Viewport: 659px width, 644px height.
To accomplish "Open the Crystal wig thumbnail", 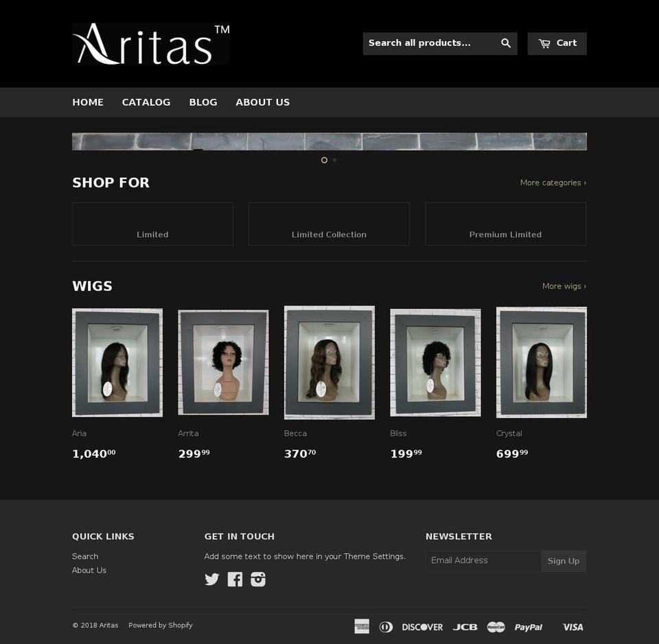I will tap(542, 363).
